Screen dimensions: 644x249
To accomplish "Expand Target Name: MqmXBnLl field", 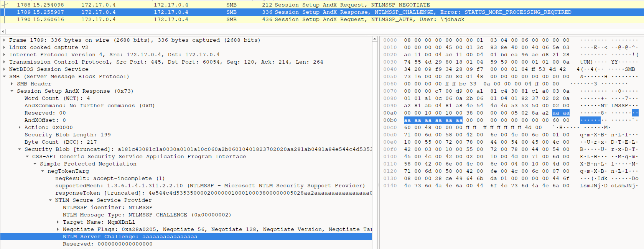I will click(58, 222).
